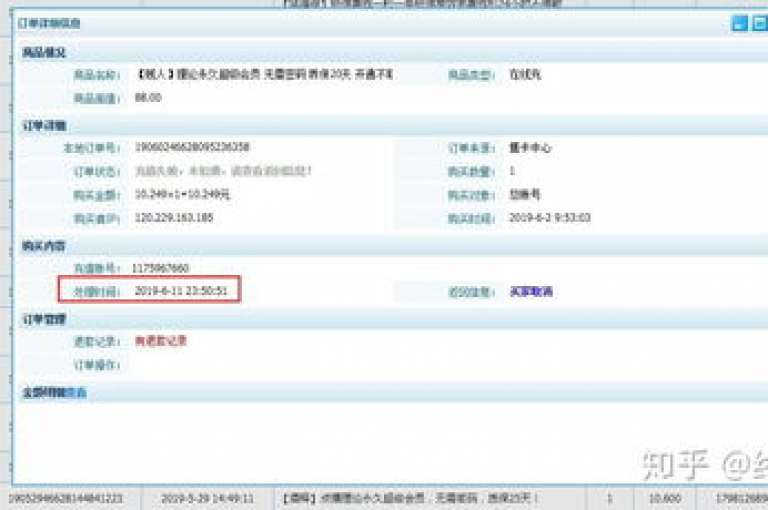Select the 10.600 price cell in background table
This screenshot has width=768, height=510.
pos(664,499)
